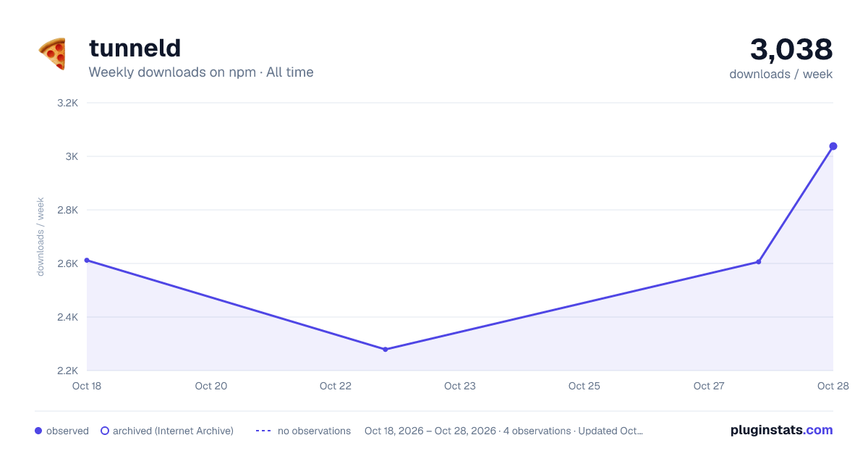
Task: Click the Oct 27 x-axis label
Action: 709,386
